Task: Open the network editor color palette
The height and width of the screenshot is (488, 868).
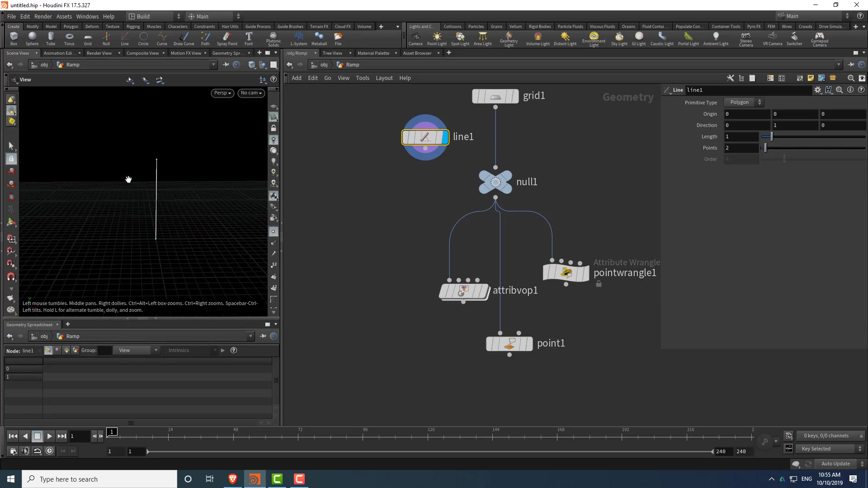Action: (x=770, y=78)
